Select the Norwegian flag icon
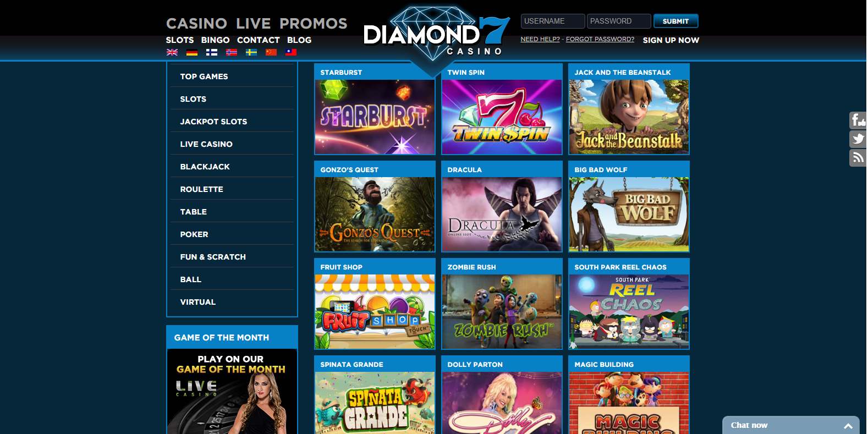The height and width of the screenshot is (434, 868). point(232,52)
